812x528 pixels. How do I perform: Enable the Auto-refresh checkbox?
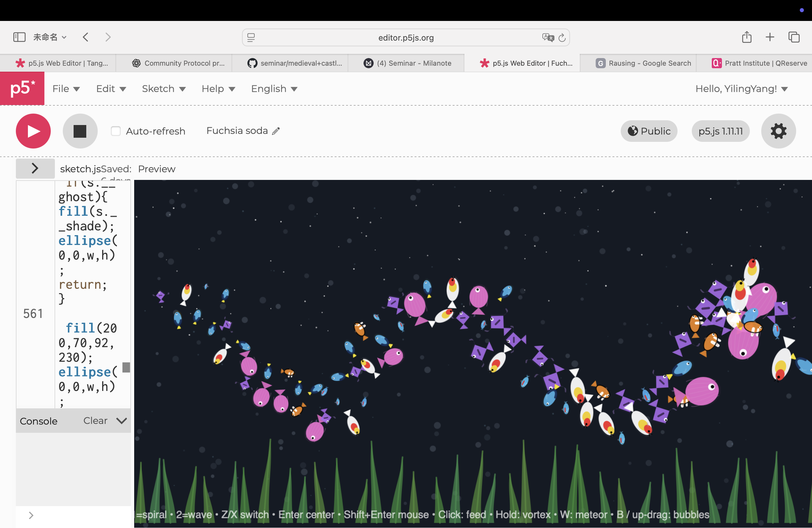click(116, 131)
